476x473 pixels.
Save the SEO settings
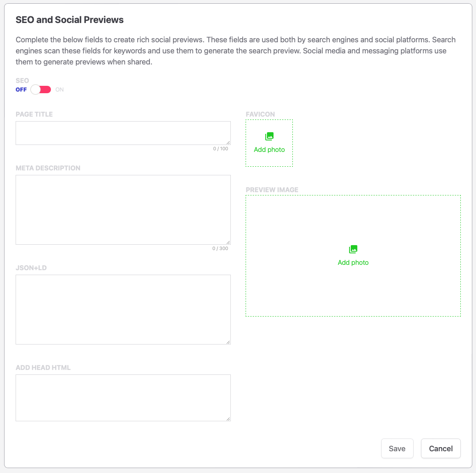(x=397, y=449)
